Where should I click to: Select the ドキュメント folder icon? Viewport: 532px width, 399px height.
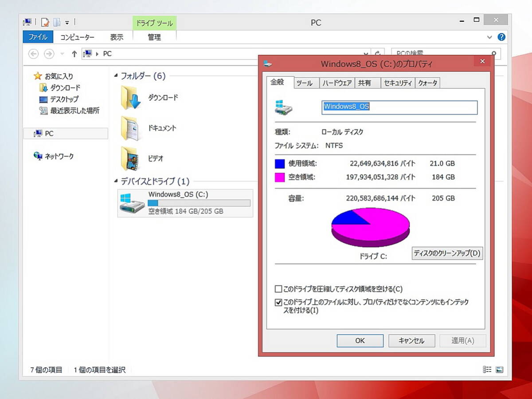pyautogui.click(x=131, y=128)
